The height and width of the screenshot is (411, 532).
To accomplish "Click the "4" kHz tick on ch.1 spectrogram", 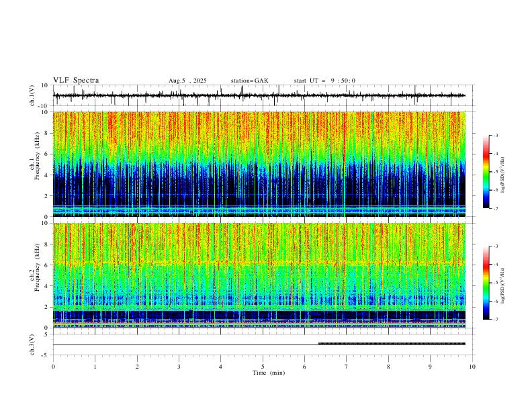I will tap(47, 175).
